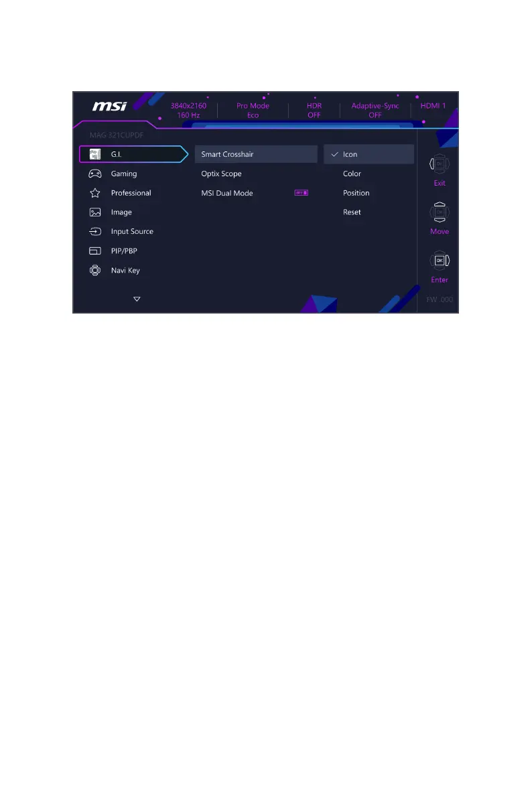Open the Gaming controller icon
The image size is (532, 798).
94,174
